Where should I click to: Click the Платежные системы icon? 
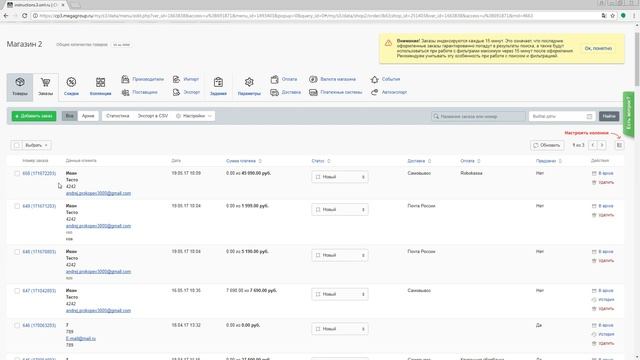pos(313,93)
